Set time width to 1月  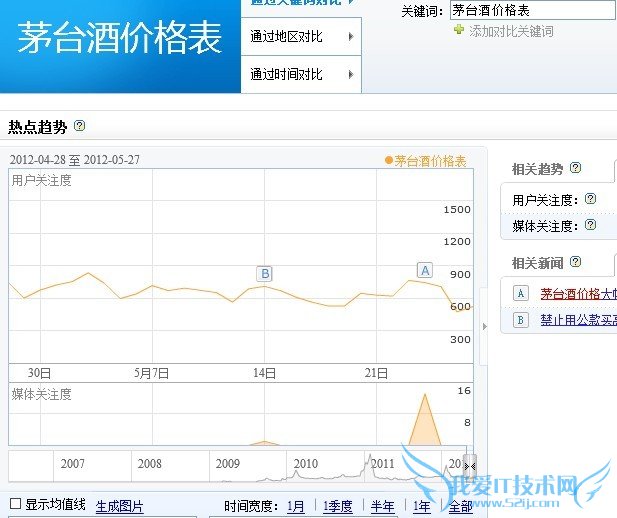[296, 506]
